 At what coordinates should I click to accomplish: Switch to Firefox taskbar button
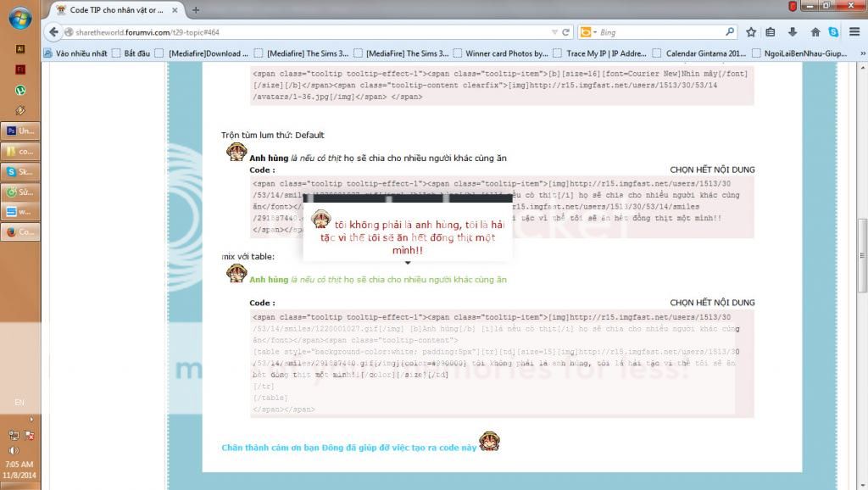20,232
